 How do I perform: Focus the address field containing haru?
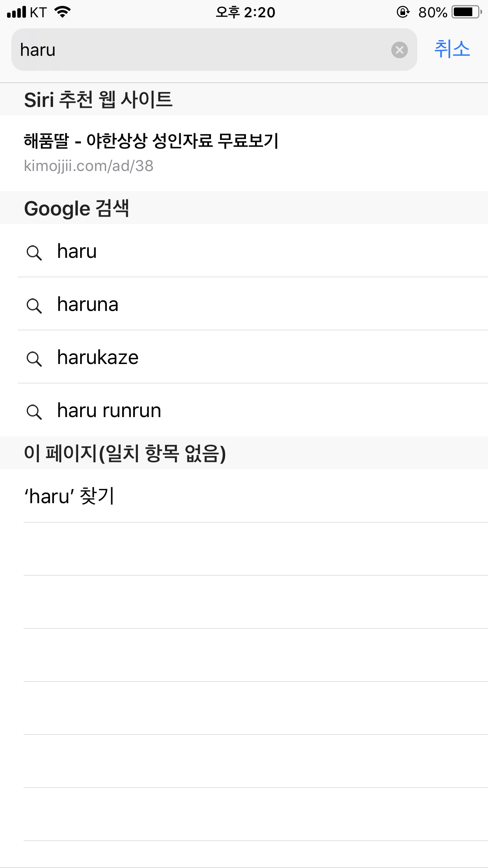pos(214,50)
